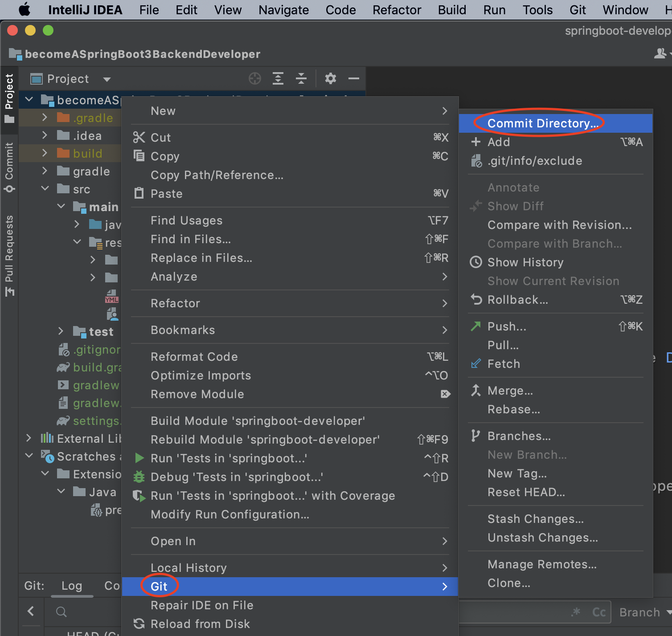Click the search magnifier in Git log
Viewport: 672px width, 636px height.
61,612
